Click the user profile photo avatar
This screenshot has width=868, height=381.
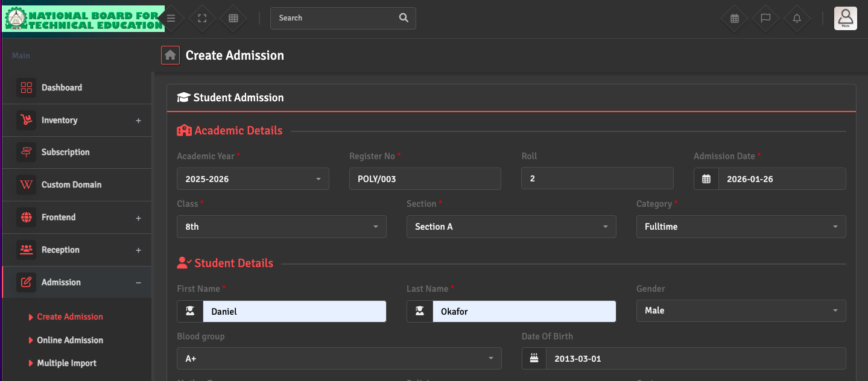(845, 18)
